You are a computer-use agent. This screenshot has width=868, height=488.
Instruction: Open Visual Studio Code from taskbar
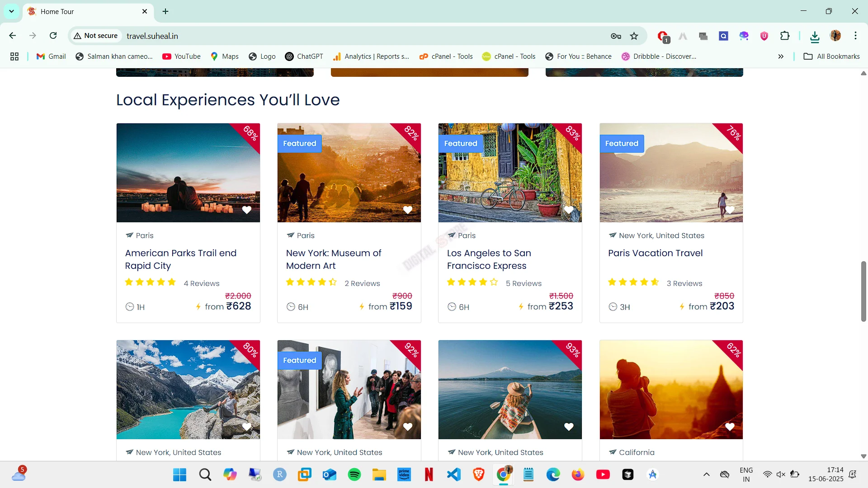[454, 474]
